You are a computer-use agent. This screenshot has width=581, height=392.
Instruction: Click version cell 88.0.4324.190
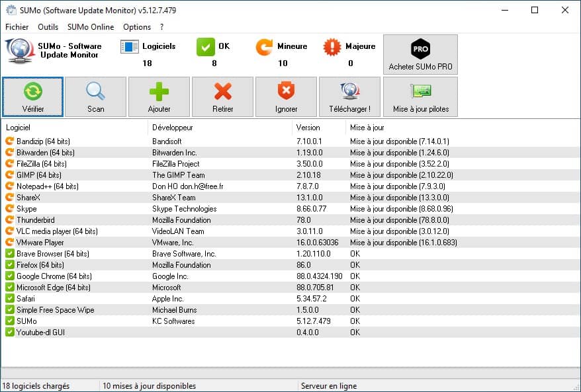tap(320, 276)
